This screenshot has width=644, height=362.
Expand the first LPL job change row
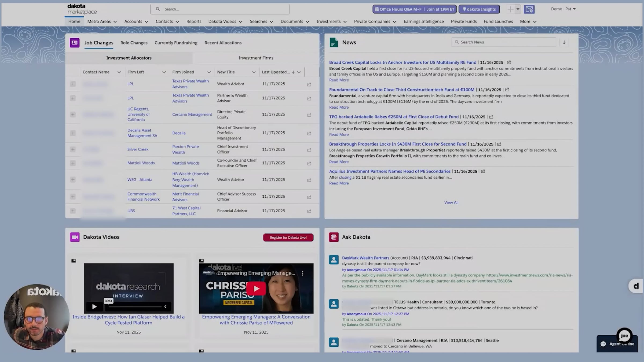(x=73, y=84)
